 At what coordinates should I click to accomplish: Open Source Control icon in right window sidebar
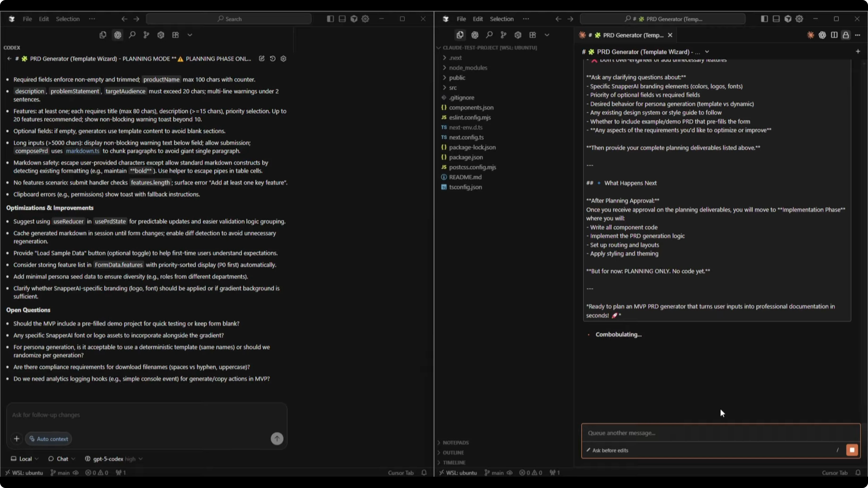tap(503, 35)
